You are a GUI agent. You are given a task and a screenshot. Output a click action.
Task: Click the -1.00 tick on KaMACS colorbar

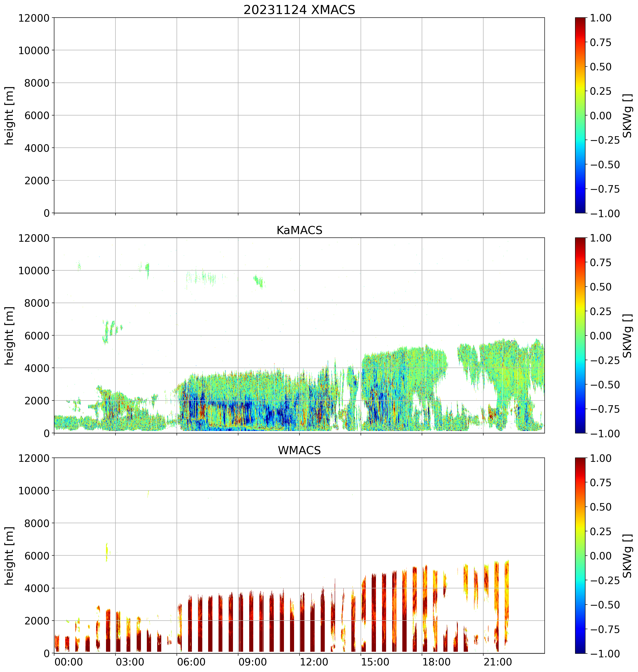pos(605,433)
